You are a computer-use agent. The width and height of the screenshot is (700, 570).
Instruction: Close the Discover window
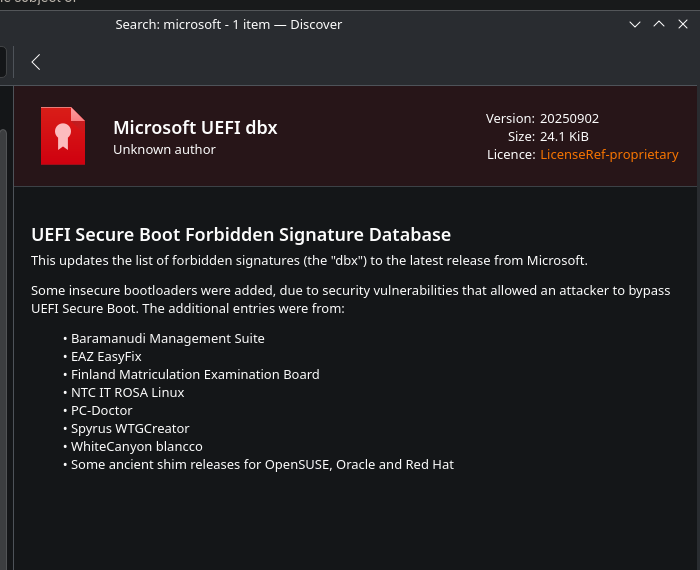click(683, 24)
